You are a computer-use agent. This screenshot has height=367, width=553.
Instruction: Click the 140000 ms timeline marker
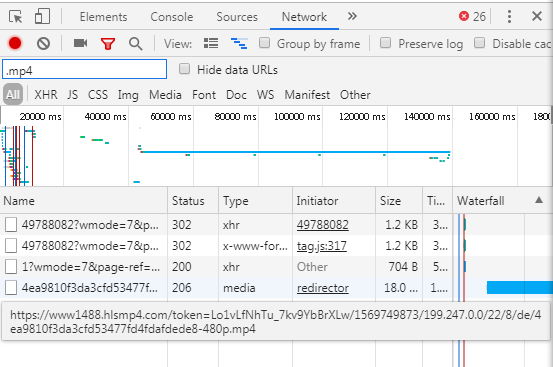point(427,116)
